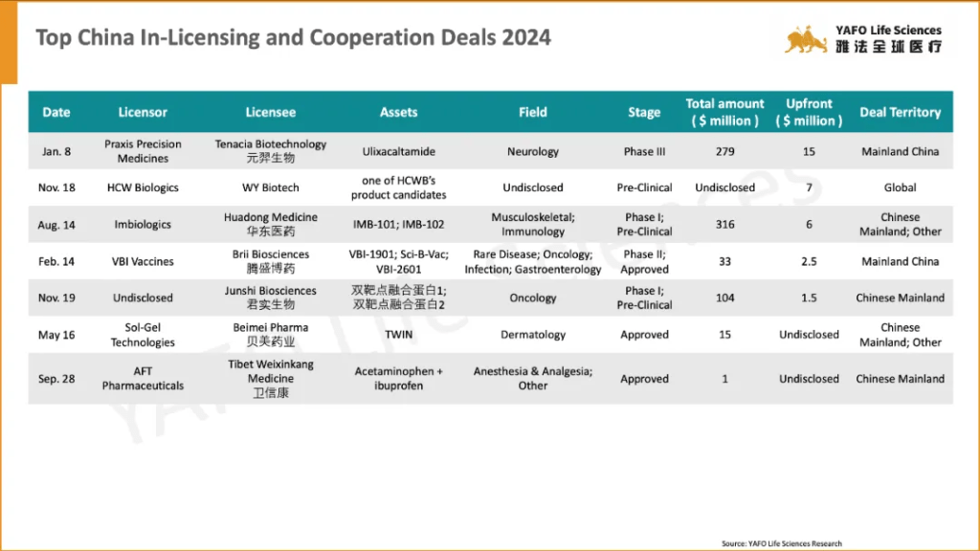980x551 pixels.
Task: Select the Praxis Precision Medicines cell
Action: 143,151
